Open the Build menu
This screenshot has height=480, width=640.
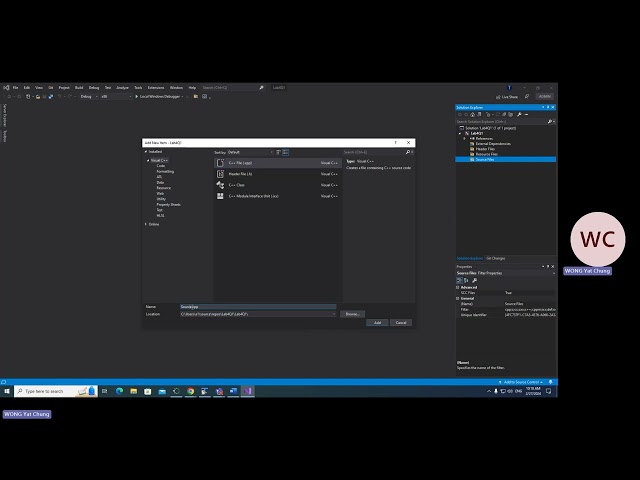point(79,87)
